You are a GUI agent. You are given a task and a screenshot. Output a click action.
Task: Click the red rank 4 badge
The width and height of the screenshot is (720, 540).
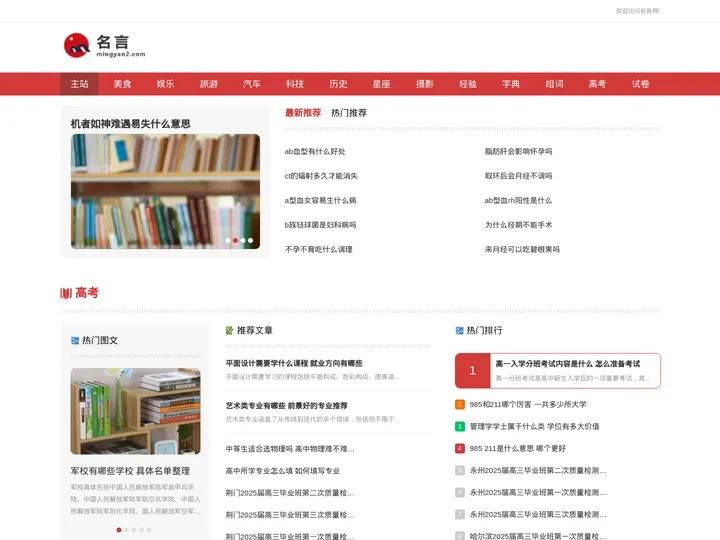coord(460,449)
